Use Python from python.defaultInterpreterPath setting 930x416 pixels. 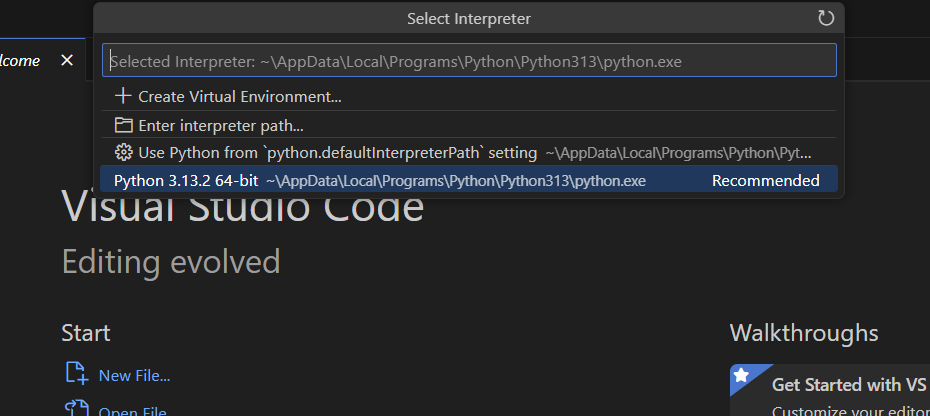[x=469, y=153]
